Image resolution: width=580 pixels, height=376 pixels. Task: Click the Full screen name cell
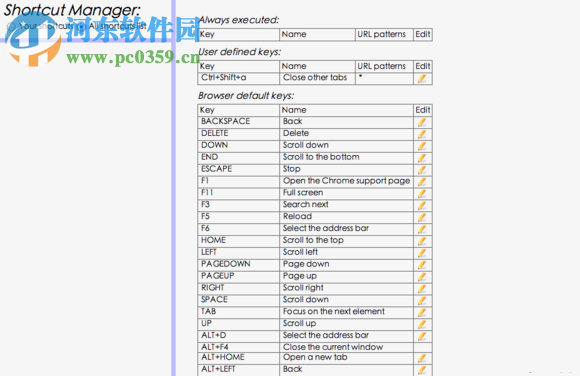click(346, 193)
